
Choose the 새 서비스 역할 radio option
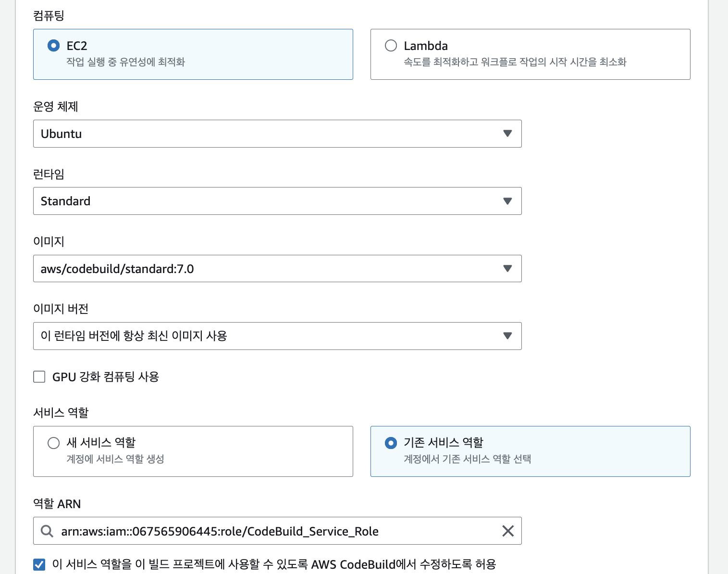pyautogui.click(x=53, y=443)
